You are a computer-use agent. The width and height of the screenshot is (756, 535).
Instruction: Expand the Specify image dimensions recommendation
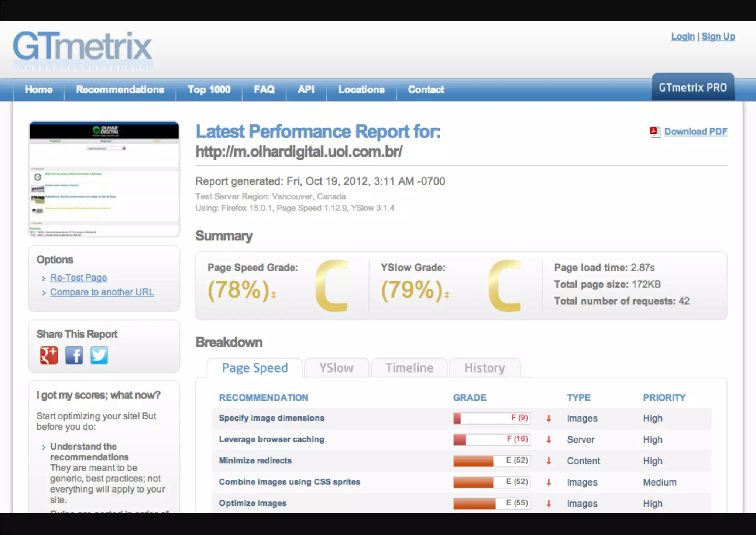[271, 418]
